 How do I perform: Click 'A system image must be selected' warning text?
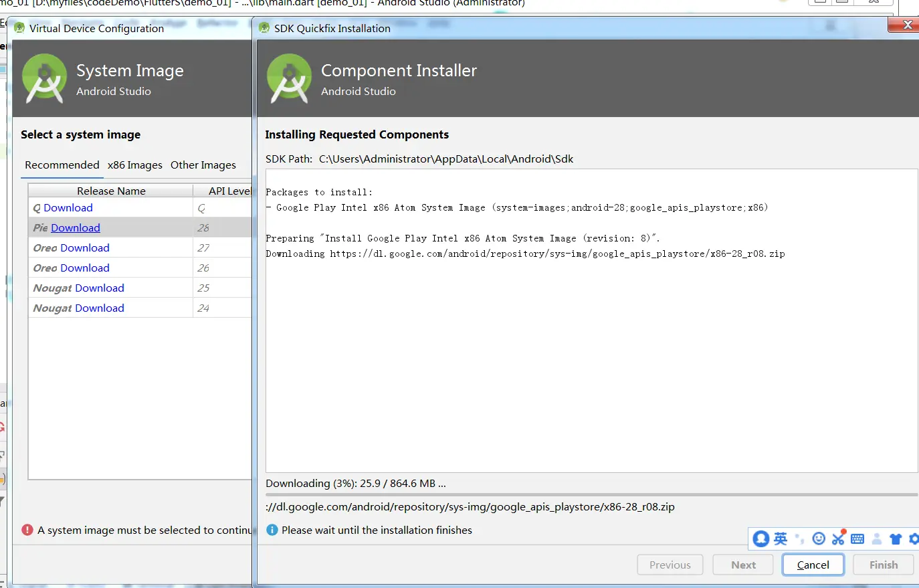144,530
